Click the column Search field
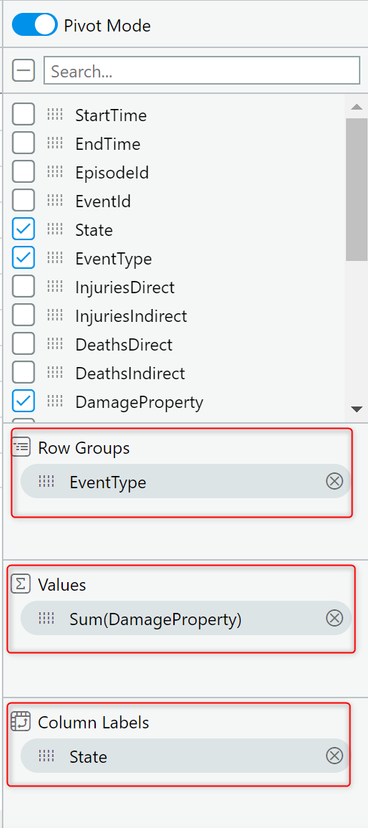This screenshot has height=828, width=368. (202, 70)
